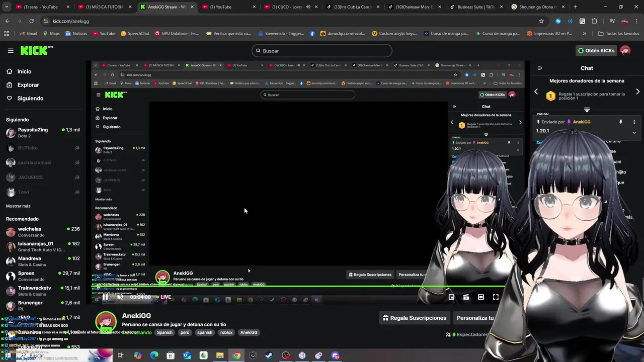Open Microsoft Store from the taskbar

pos(171,355)
